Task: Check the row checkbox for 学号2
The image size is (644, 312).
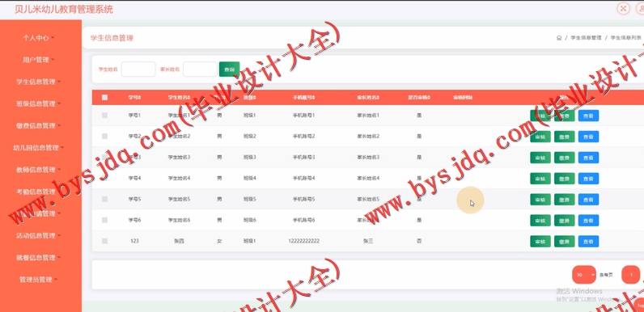Action: tap(104, 137)
